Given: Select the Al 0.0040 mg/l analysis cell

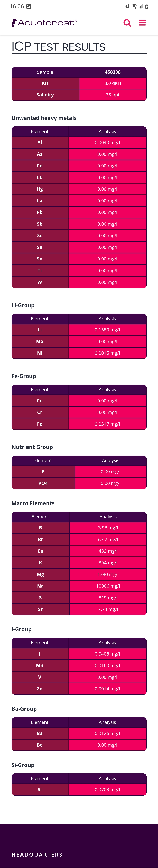Looking at the screenshot, I should 107,143.
